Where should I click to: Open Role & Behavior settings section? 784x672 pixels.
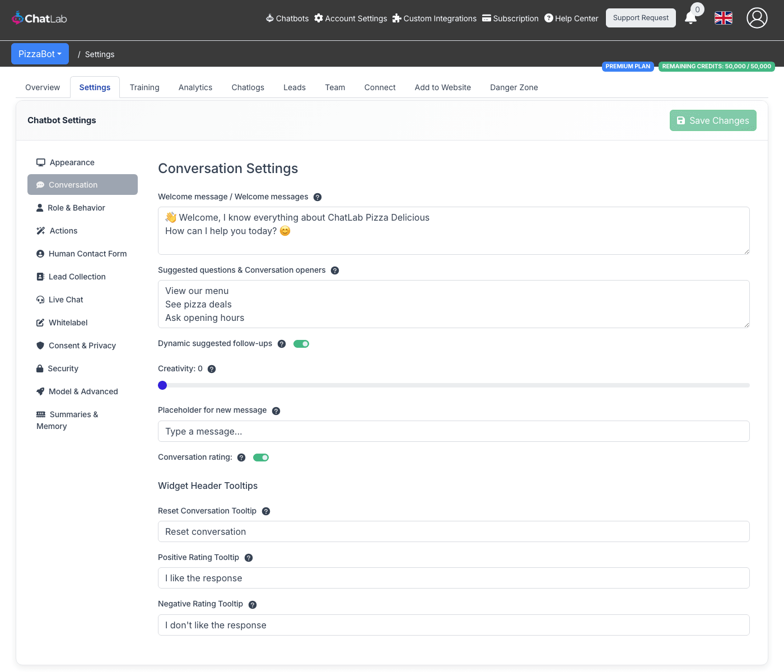point(76,208)
